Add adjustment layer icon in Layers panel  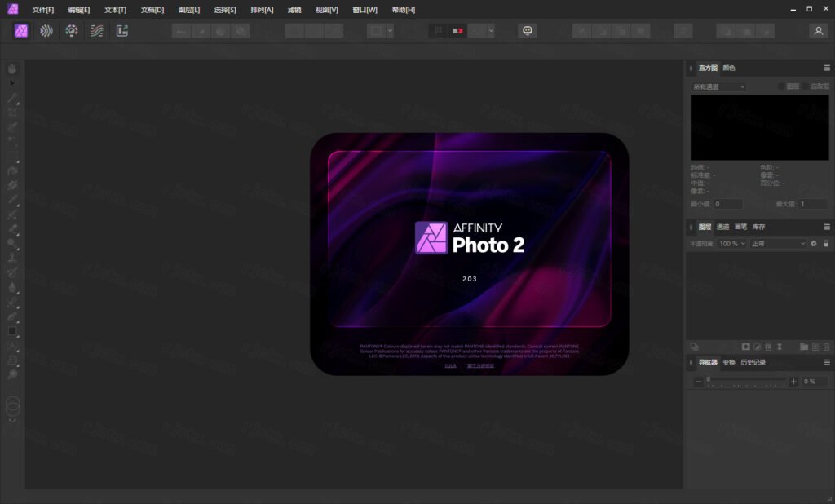coord(758,347)
